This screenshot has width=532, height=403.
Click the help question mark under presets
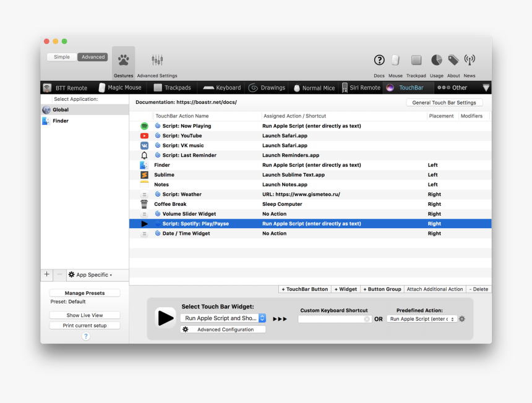point(86,336)
